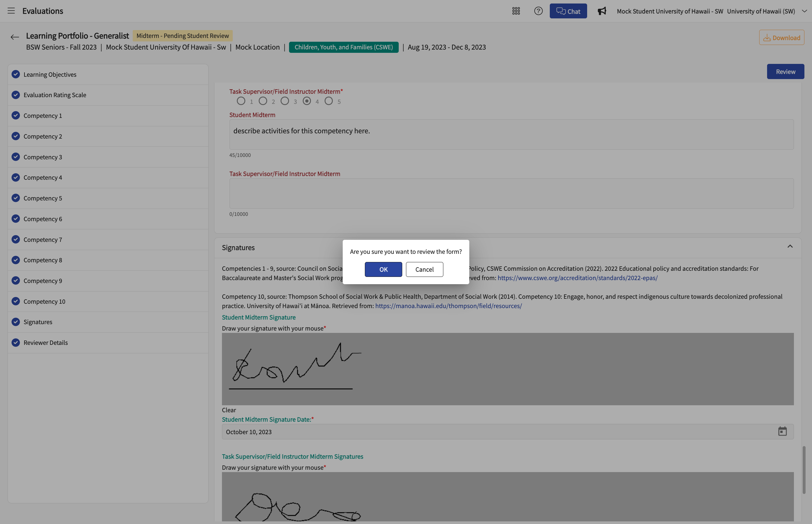This screenshot has height=524, width=812.
Task: Click the Competency 1 checkmark icon
Action: coord(16,115)
